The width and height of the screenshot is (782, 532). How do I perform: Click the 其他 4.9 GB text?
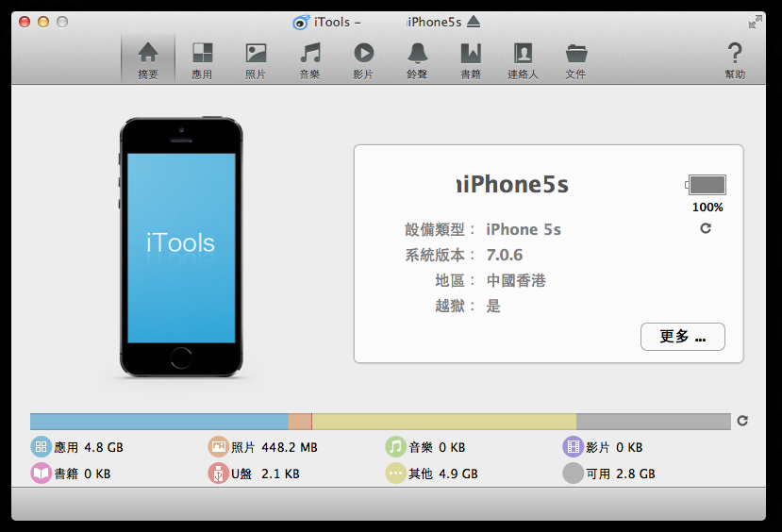coord(443,474)
